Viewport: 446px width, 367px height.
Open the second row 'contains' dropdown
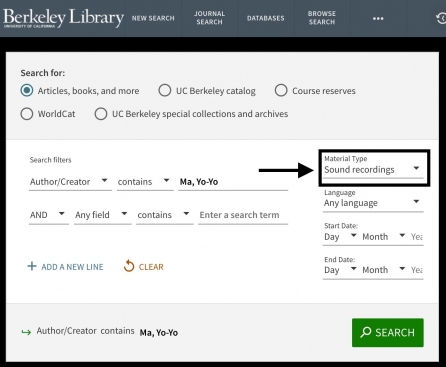click(x=165, y=215)
